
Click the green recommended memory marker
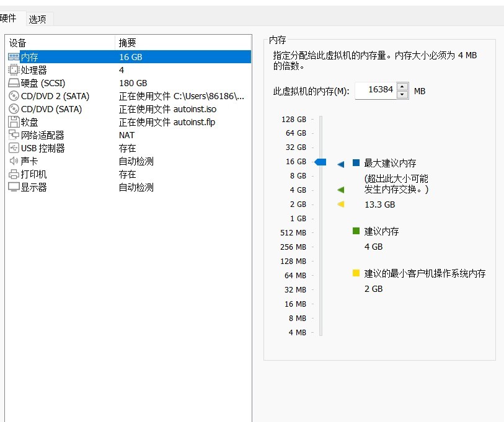340,190
